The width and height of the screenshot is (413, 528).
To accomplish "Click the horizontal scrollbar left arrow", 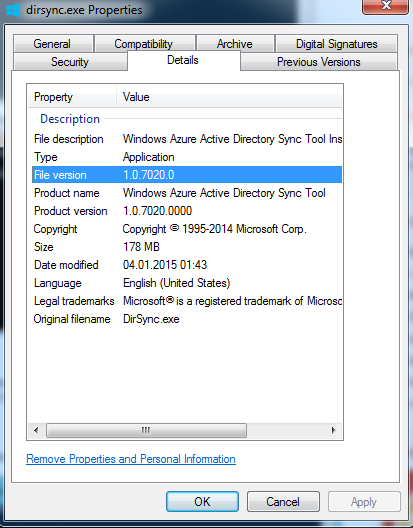I will pos(36,430).
